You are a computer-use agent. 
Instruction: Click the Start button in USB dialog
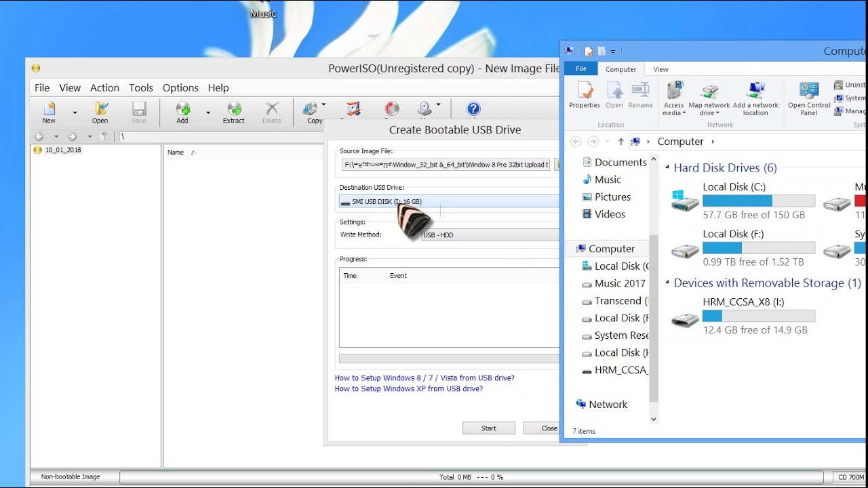489,428
